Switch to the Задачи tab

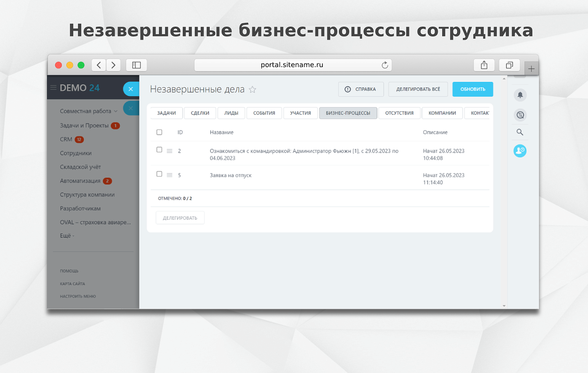[166, 113]
